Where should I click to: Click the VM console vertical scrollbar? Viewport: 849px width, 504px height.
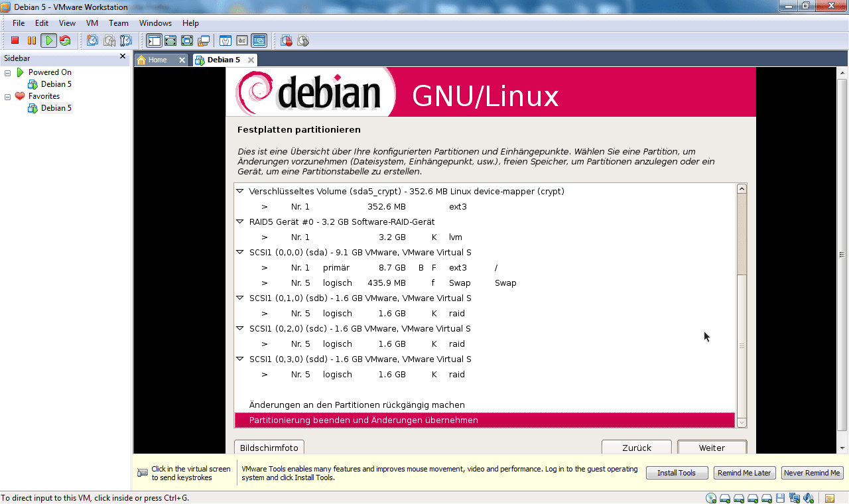pyautogui.click(x=842, y=255)
